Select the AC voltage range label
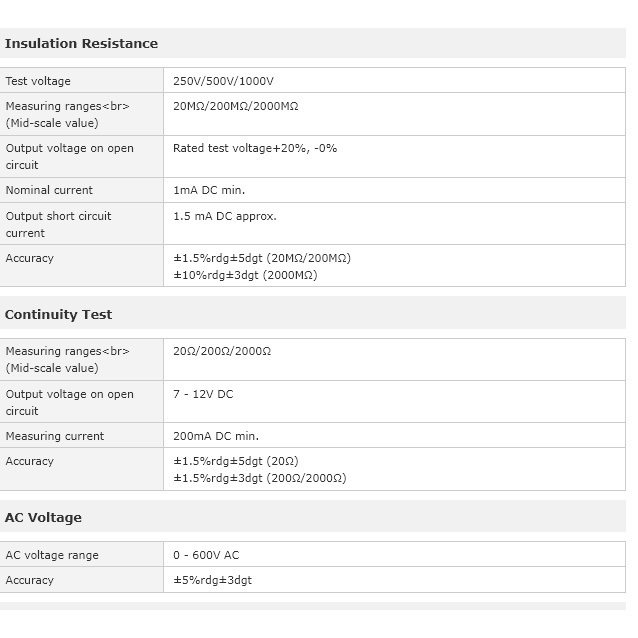Image resolution: width=638 pixels, height=638 pixels. (x=52, y=555)
